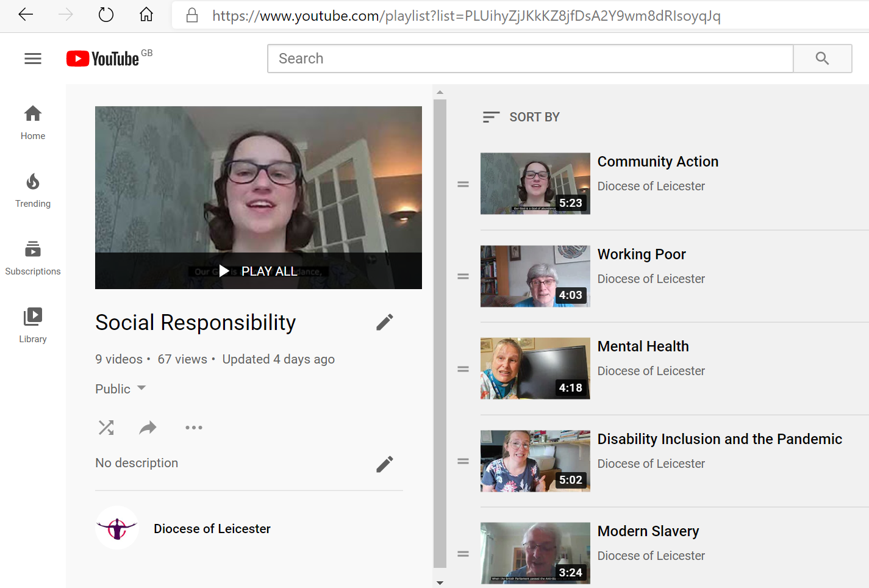869x588 pixels.
Task: Shuffle play the playlist
Action: (106, 428)
